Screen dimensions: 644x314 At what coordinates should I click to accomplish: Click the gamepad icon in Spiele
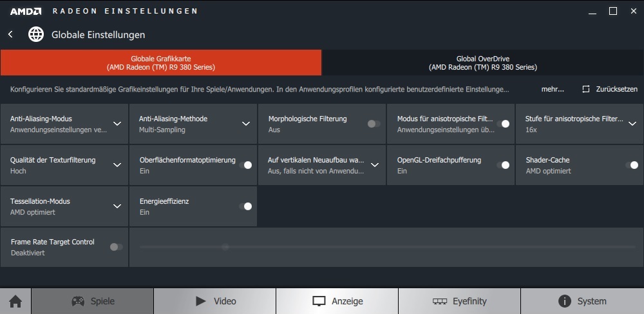[x=78, y=301]
